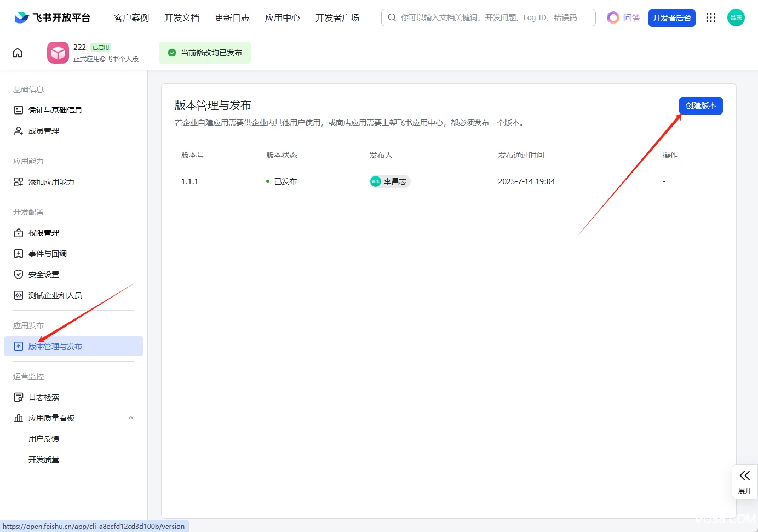
Task: Open 权限管理 settings page
Action: point(44,233)
